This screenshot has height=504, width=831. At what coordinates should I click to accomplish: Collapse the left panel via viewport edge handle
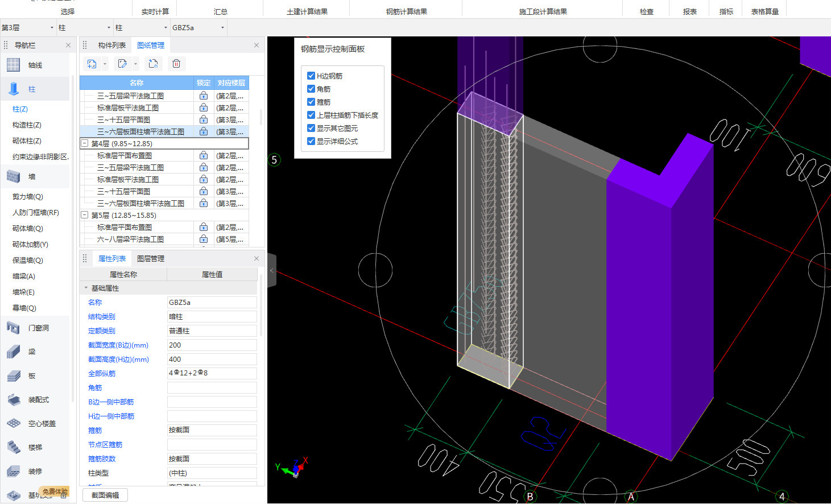[x=272, y=271]
